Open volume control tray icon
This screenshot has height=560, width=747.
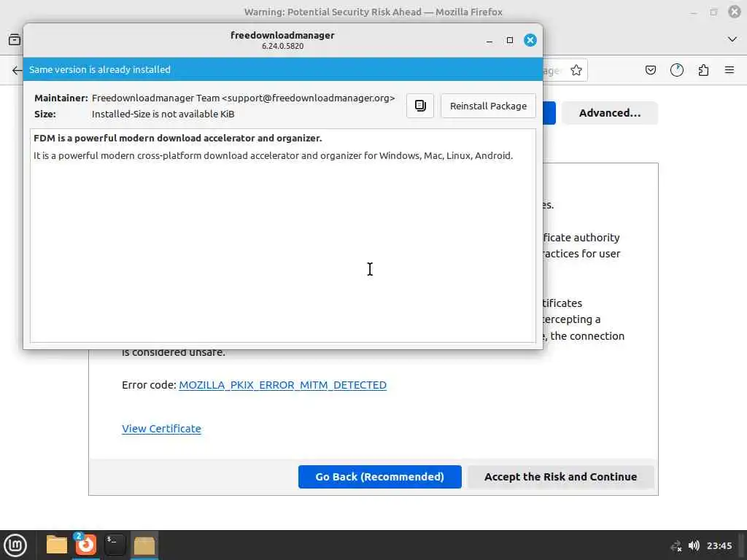[694, 545]
